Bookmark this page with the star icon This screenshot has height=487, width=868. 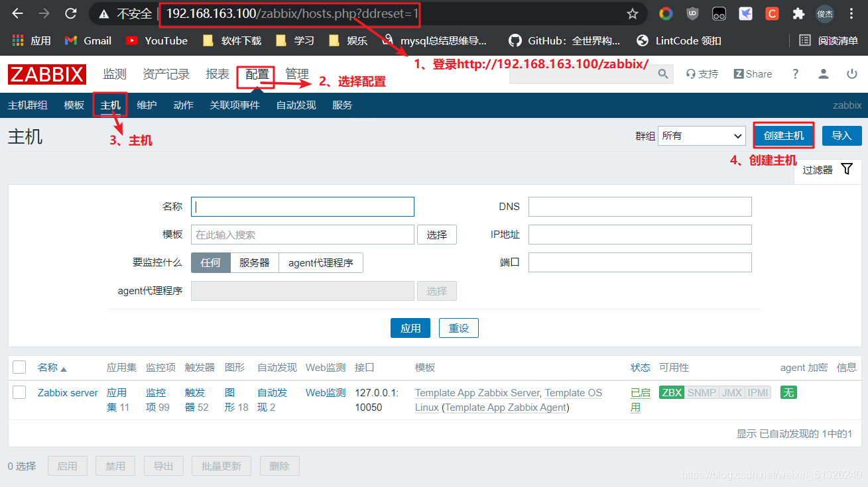click(x=632, y=14)
